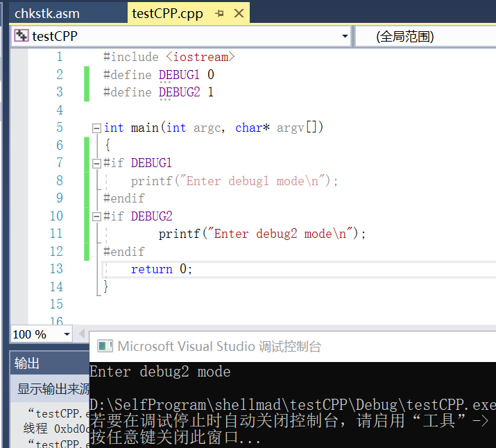Click the debug console window icon
The height and width of the screenshot is (448, 496).
point(105,346)
